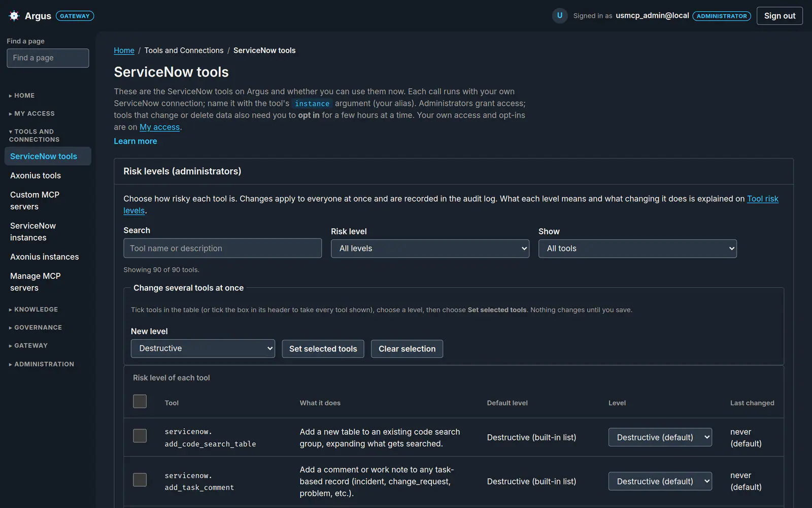This screenshot has height=508, width=812.
Task: Click the Tool name or description search field
Action: pyautogui.click(x=222, y=248)
